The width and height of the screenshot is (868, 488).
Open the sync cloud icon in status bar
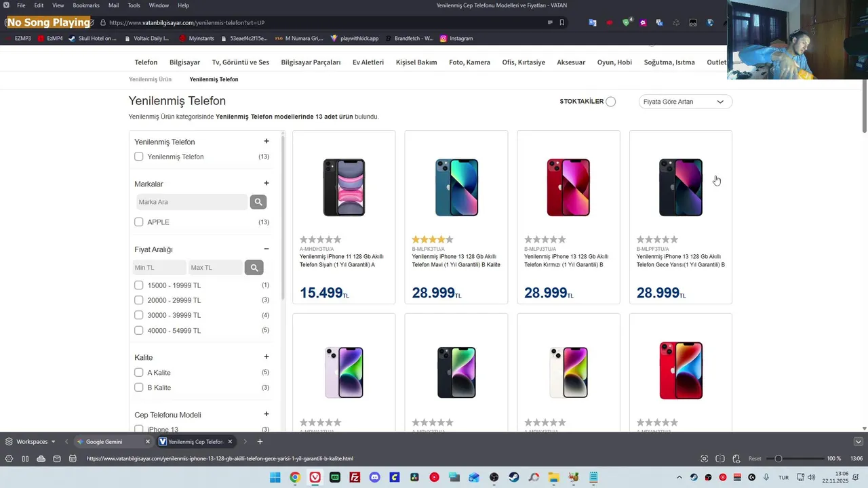[41, 459]
